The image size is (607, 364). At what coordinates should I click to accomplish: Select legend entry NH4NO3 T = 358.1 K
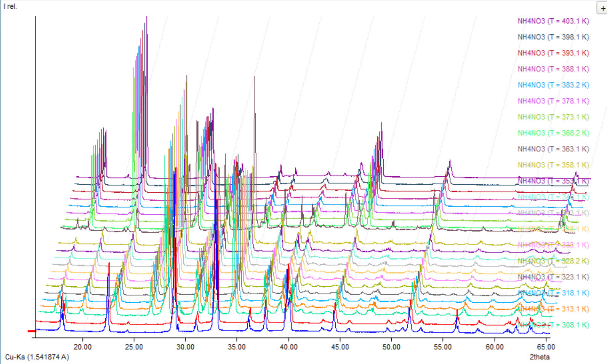553,165
